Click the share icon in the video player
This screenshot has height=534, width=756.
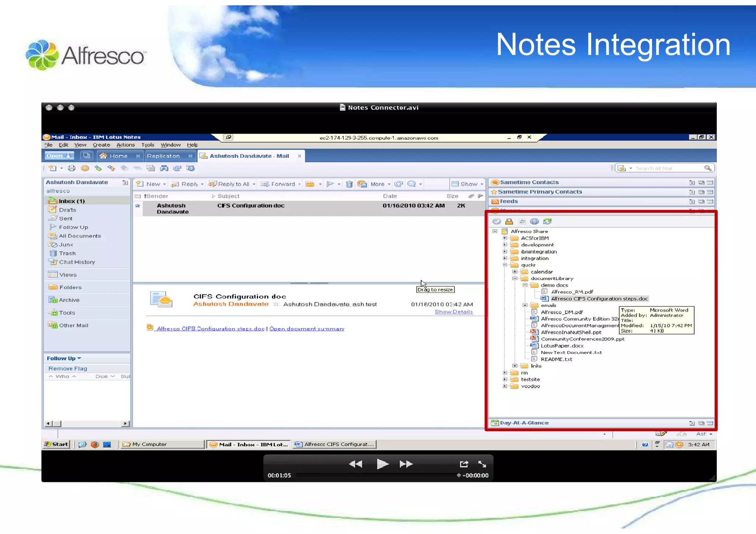464,464
